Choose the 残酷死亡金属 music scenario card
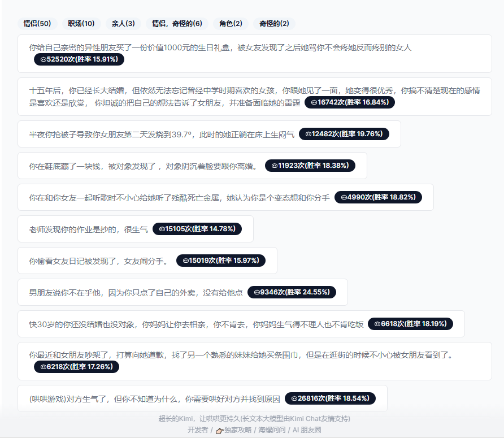Image resolution: width=504 pixels, height=438 pixels. coord(179,197)
